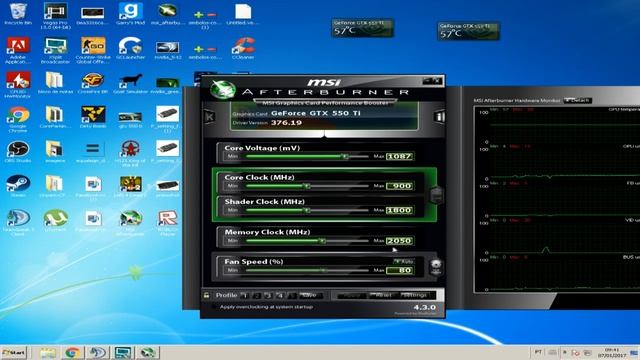
Task: Launch Steam desktop shortcut
Action: click(x=18, y=186)
